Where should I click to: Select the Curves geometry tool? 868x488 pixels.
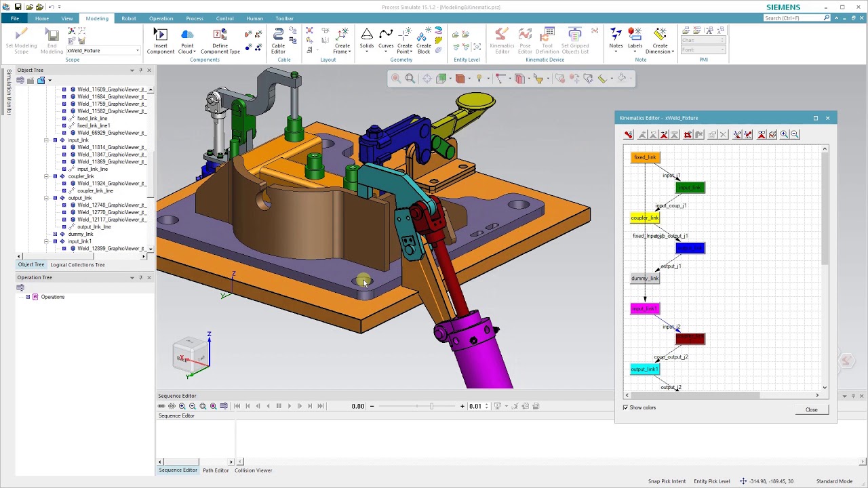coord(386,39)
